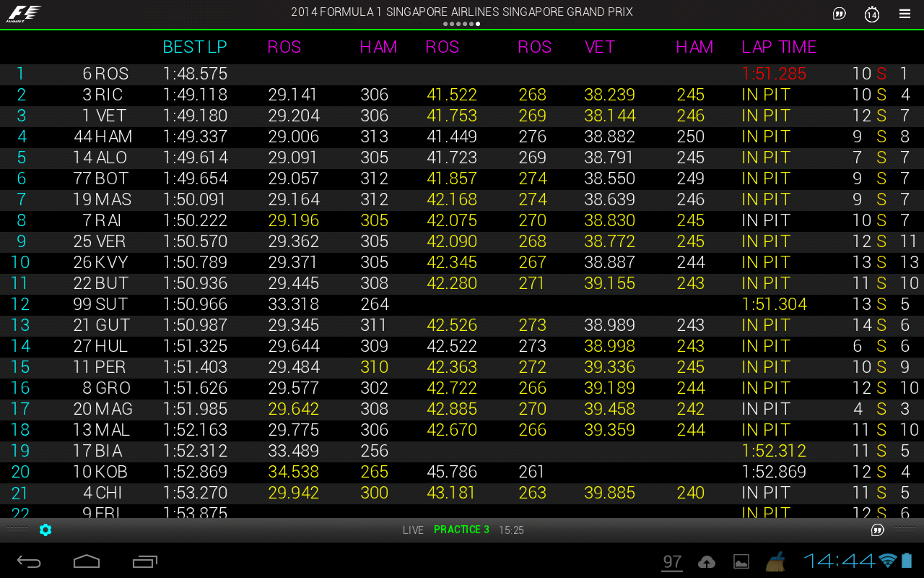
Task: Select the LAP TIME column header
Action: (x=779, y=47)
